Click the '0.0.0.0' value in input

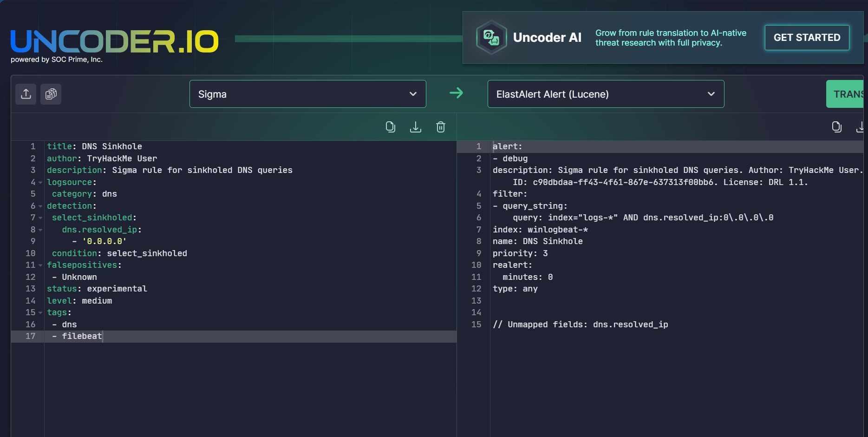coord(104,241)
